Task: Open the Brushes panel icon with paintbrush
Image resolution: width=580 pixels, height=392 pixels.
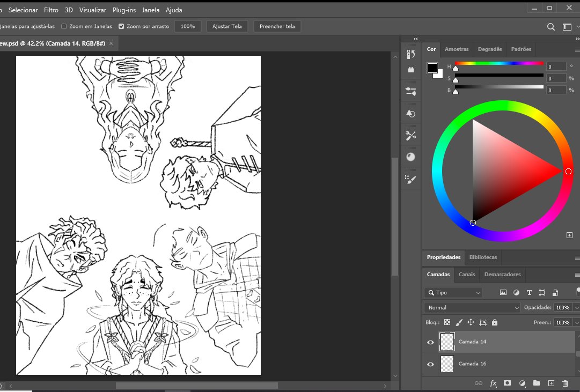Action: coord(410,179)
